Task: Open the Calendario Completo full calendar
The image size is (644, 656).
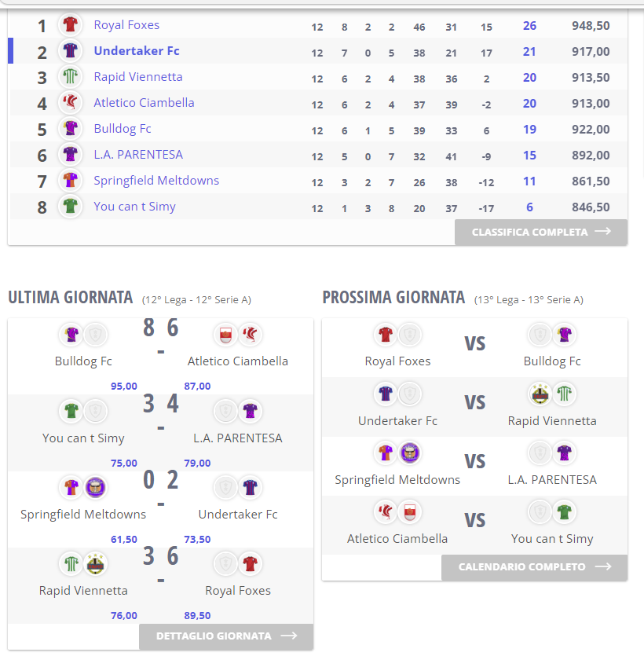Action: point(534,567)
